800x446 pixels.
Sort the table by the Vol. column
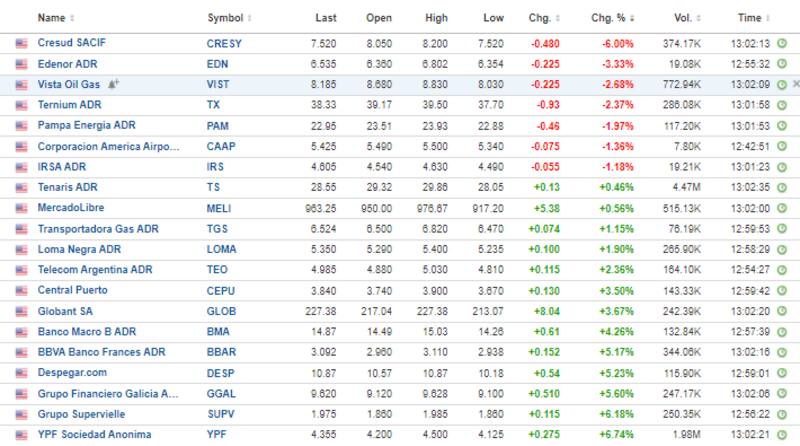(685, 18)
